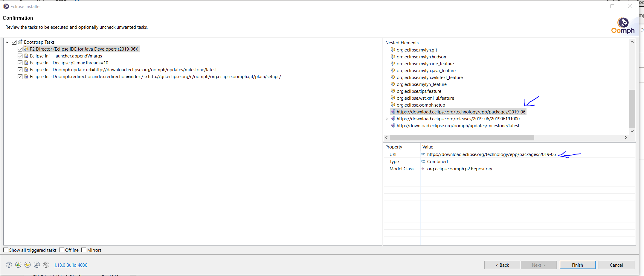
Task: Click the org.eclipse.mylyn.hudson requirement icon
Action: 393,57
